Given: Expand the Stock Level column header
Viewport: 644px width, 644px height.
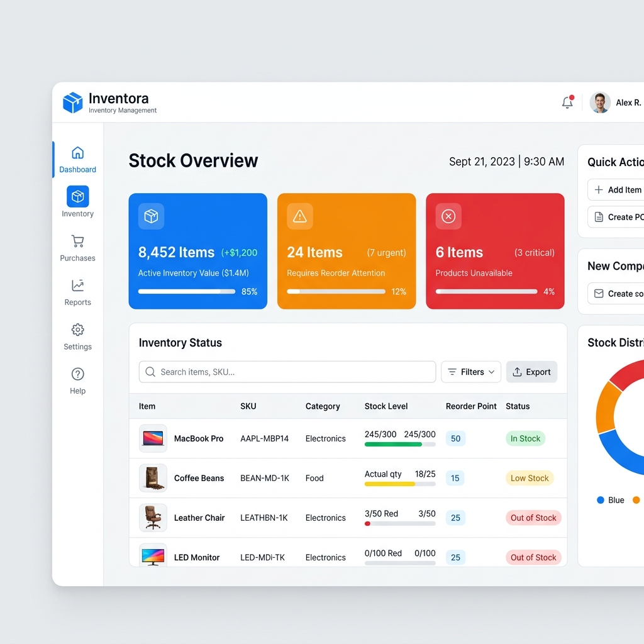Looking at the screenshot, I should pos(386,406).
